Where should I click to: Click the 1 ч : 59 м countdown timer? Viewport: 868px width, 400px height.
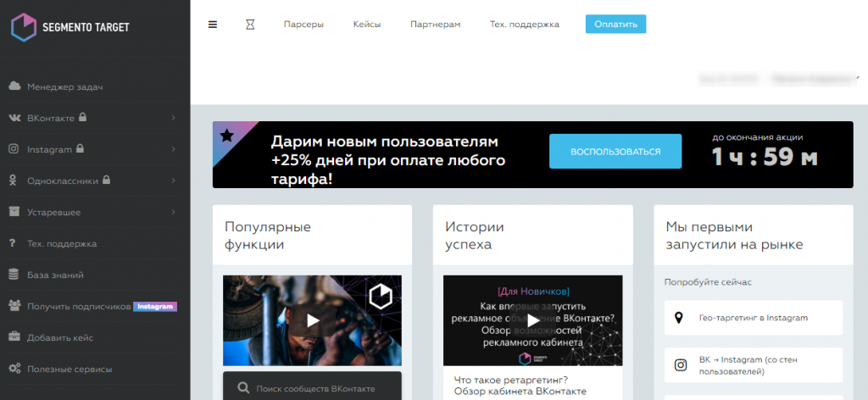click(765, 158)
